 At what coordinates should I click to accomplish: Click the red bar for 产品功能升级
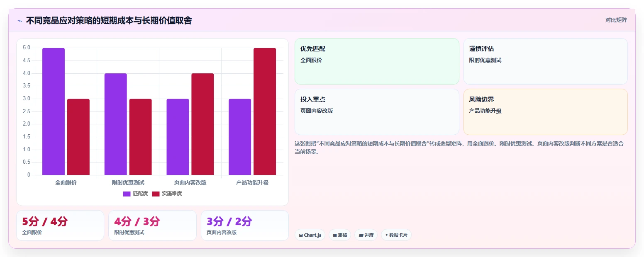click(x=265, y=112)
